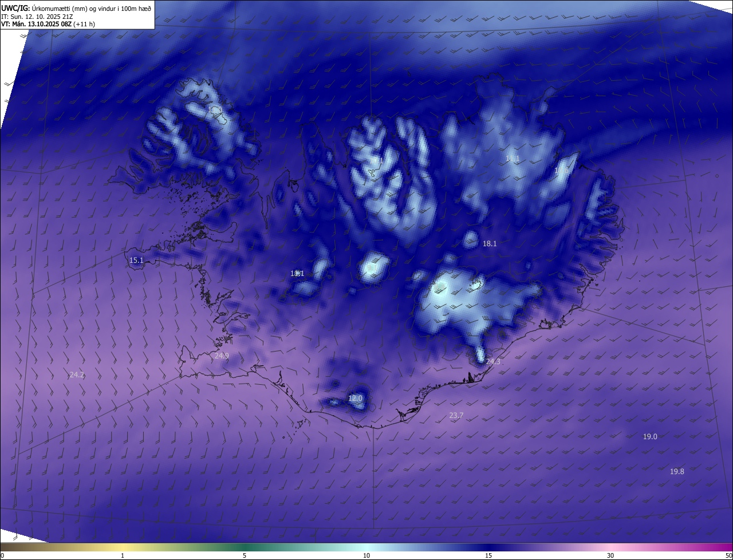Click the 0 tick on the color scale
This screenshot has width=733, height=560.
click(x=2, y=555)
